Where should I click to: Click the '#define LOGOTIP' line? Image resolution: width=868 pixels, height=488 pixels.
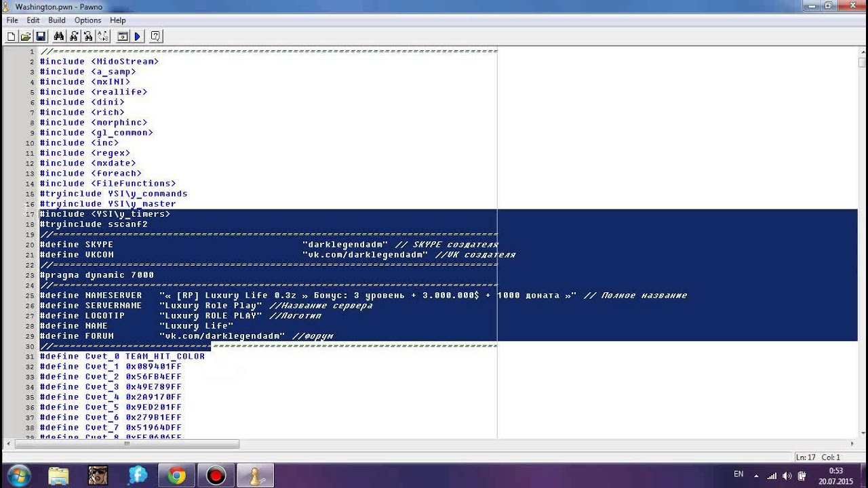click(x=180, y=316)
